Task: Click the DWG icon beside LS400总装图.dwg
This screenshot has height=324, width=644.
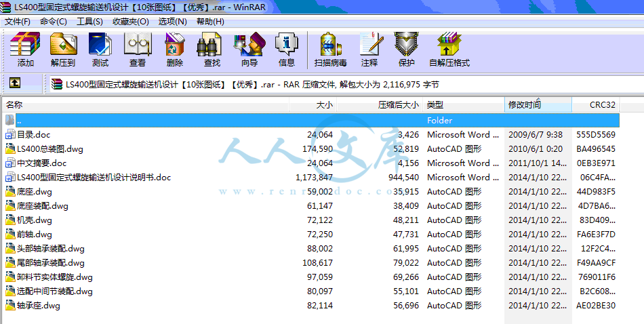Action: [x=10, y=148]
